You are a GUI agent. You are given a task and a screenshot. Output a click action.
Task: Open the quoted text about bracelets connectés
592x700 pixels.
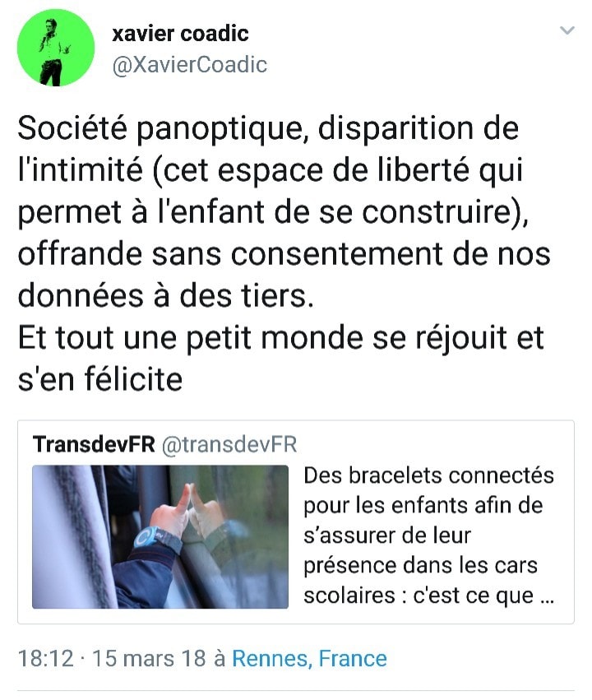coord(428,535)
